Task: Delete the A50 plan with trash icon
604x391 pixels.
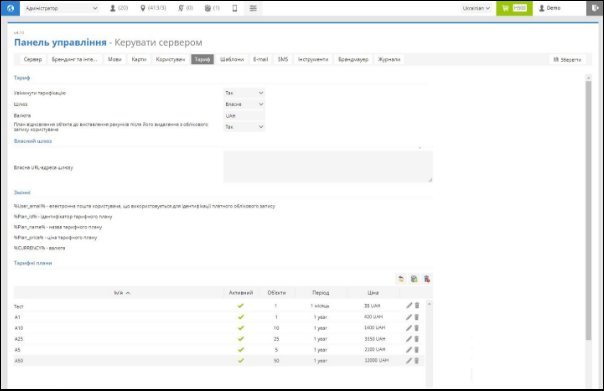Action: [417, 361]
